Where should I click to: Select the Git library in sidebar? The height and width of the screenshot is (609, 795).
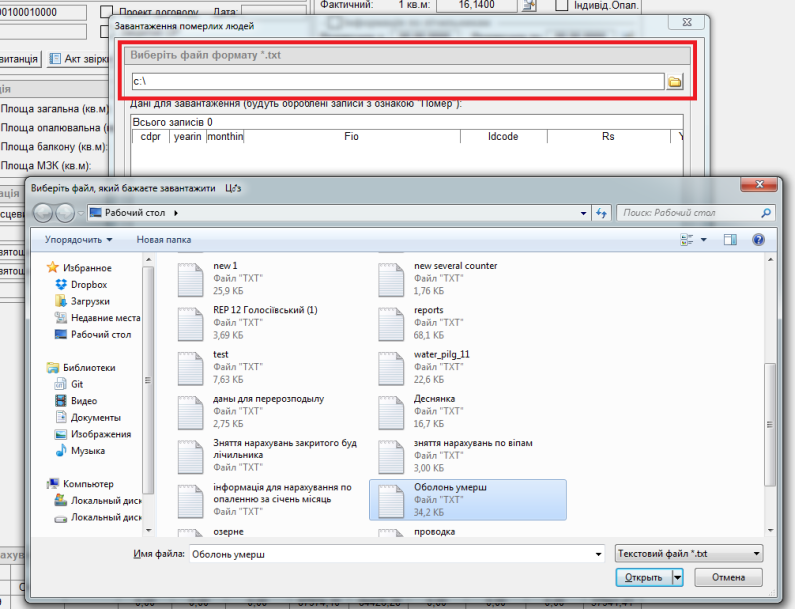coord(77,384)
